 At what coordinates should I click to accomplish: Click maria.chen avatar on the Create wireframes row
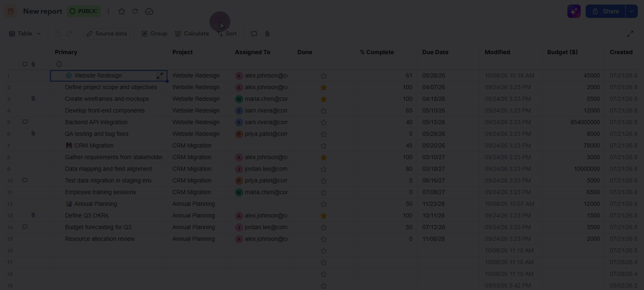pyautogui.click(x=239, y=99)
